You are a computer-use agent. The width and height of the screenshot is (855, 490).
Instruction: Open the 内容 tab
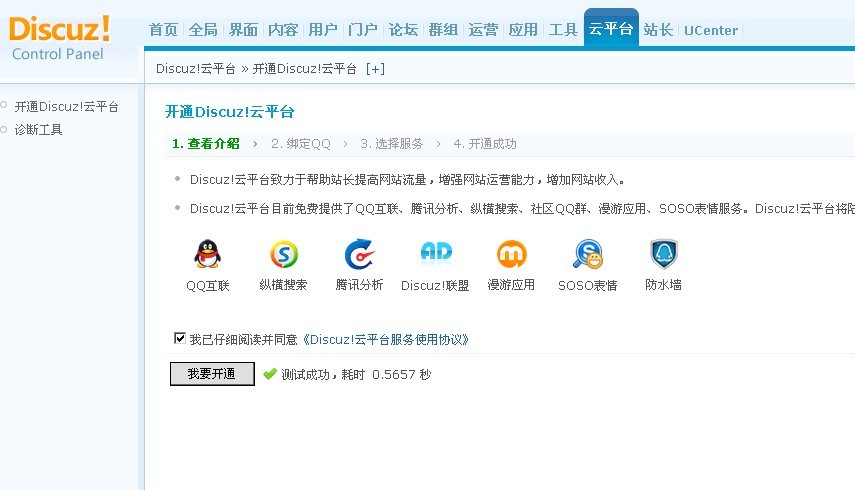tap(283, 30)
